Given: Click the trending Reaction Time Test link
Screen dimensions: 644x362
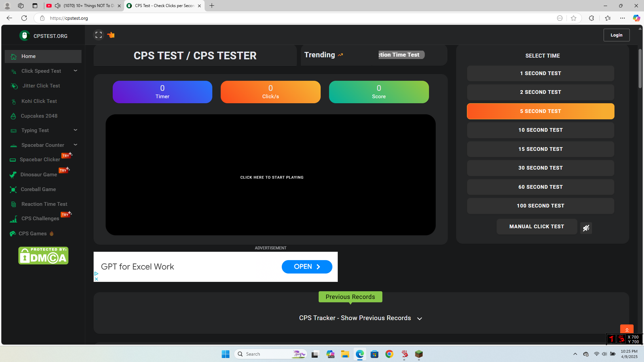Looking at the screenshot, I should point(401,55).
